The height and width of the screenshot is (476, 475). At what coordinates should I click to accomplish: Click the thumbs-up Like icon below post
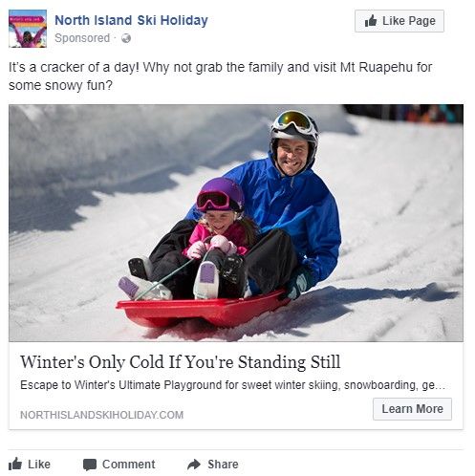coord(15,464)
